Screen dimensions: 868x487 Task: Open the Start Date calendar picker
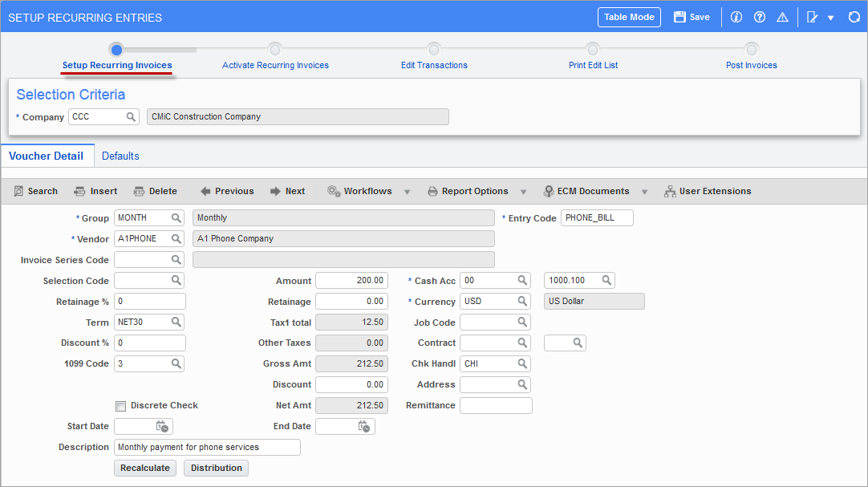(161, 426)
